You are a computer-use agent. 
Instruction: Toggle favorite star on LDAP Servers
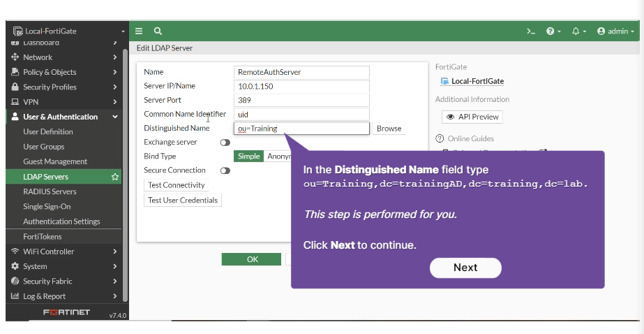tap(115, 177)
